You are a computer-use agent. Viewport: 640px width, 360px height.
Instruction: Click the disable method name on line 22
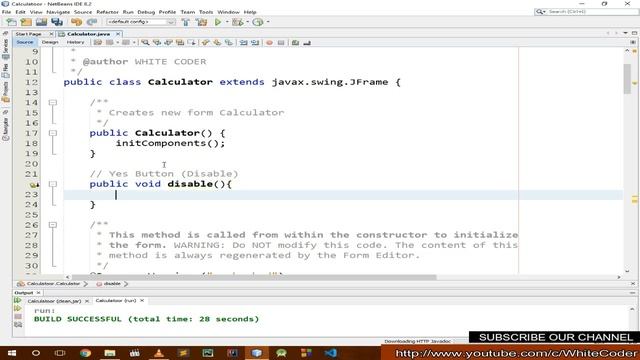pyautogui.click(x=190, y=184)
